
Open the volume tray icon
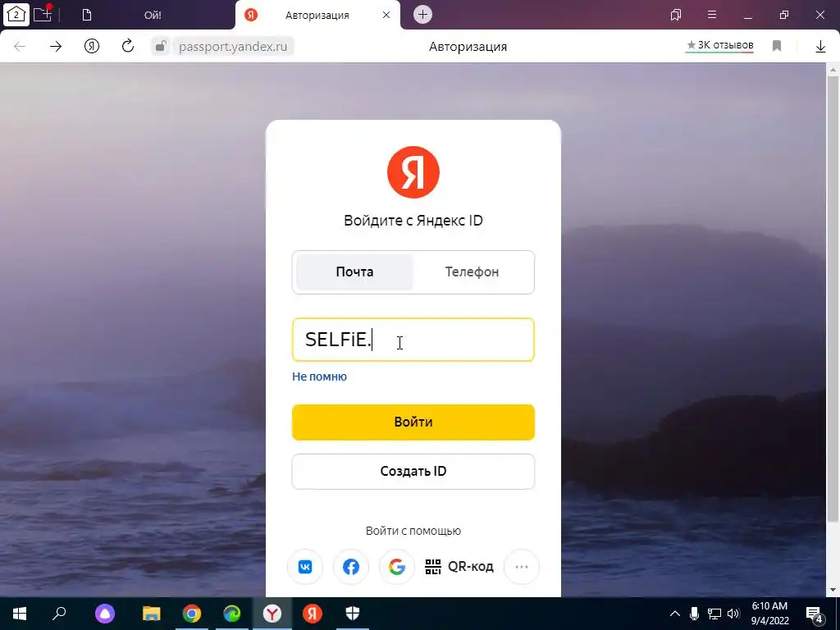point(733,614)
